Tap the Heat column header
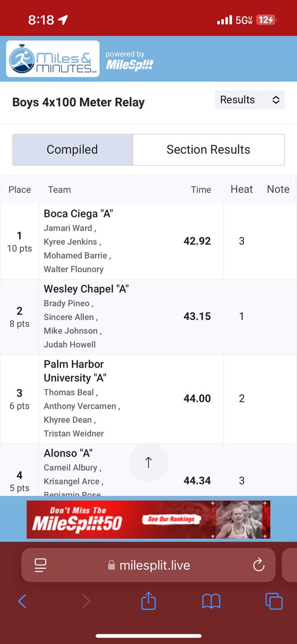Screen dimensions: 297x644 click(242, 189)
